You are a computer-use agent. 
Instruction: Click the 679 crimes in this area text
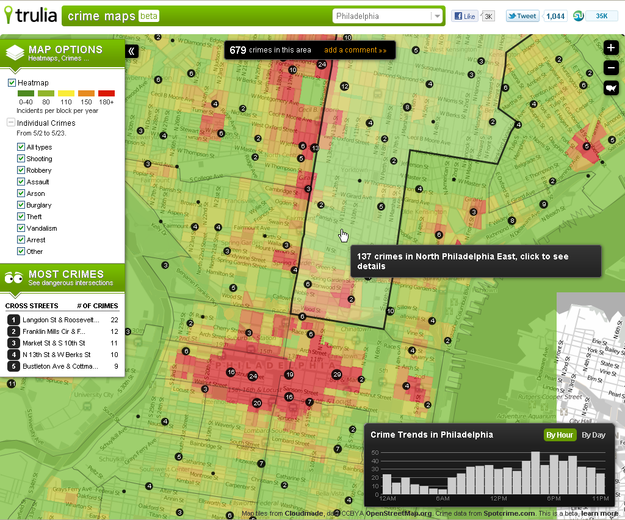coord(270,50)
